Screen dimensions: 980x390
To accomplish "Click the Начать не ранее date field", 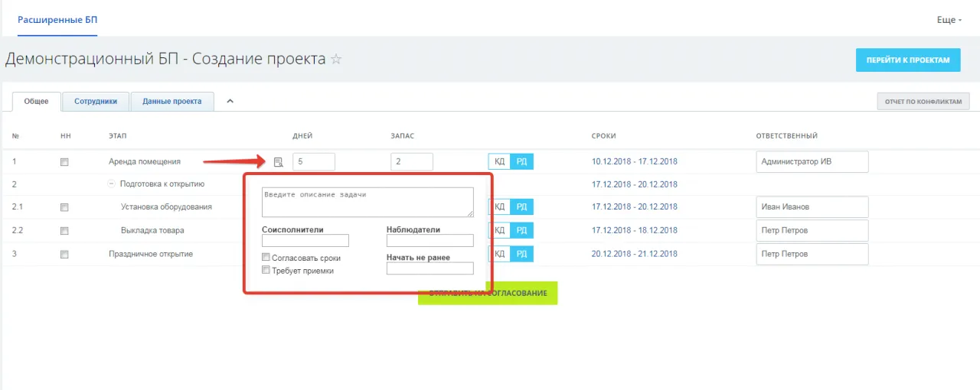I will tap(430, 268).
